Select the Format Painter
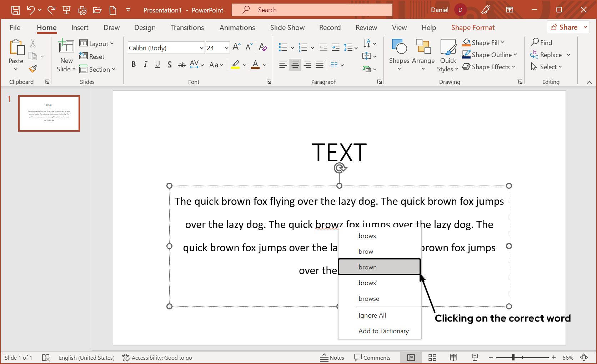The width and height of the screenshot is (597, 364). (x=33, y=69)
